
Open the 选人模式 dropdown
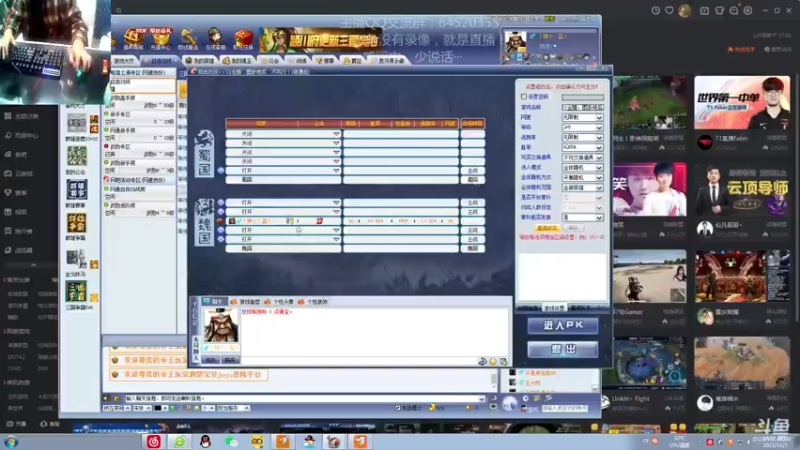pyautogui.click(x=582, y=167)
